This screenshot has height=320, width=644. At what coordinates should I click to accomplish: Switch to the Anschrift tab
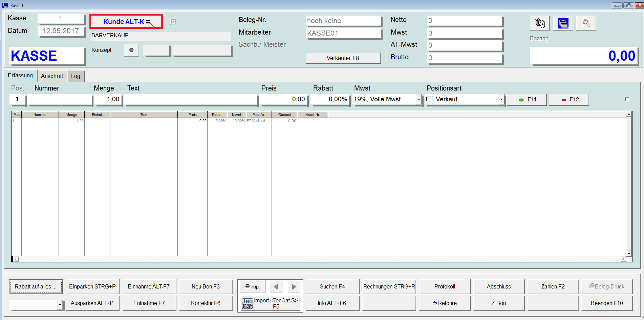pyautogui.click(x=52, y=76)
